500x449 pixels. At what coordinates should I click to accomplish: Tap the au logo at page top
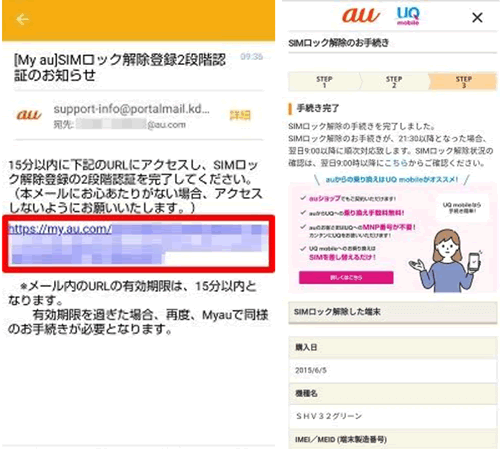pos(361,15)
